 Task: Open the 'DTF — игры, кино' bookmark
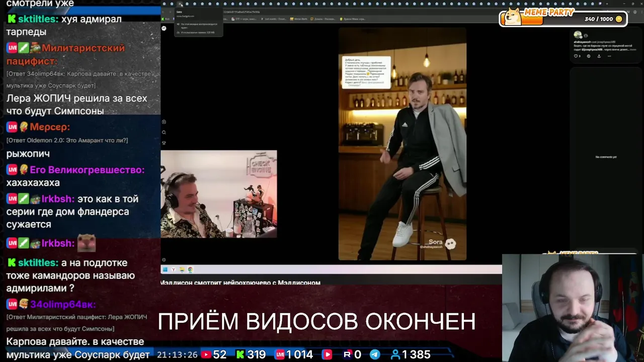tap(245, 19)
